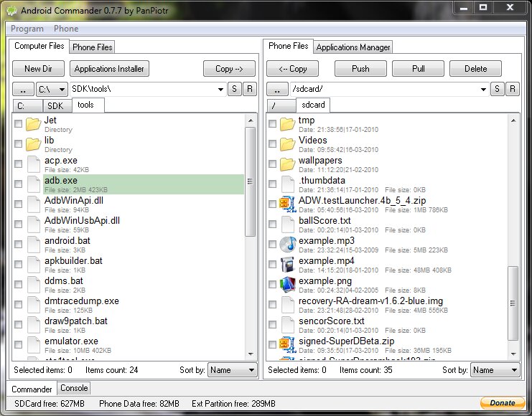Tick the Jet directory checkbox
Screen dimensions: 532x416
click(19, 124)
